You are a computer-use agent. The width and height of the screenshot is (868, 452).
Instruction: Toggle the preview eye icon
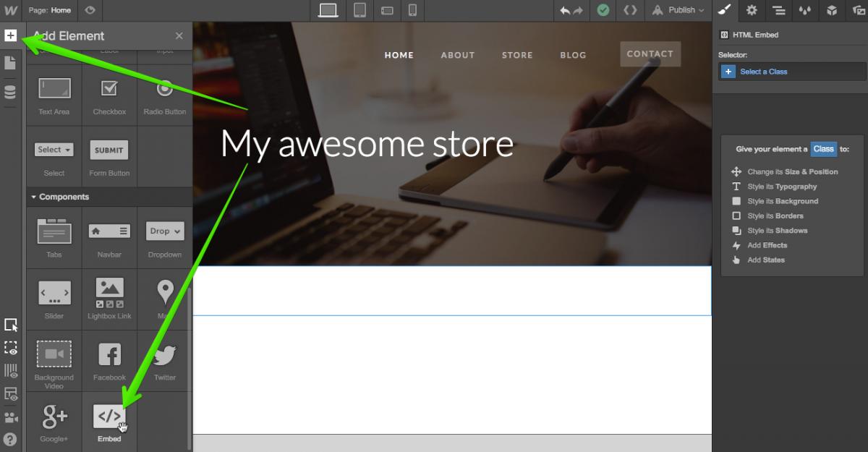[x=90, y=10]
